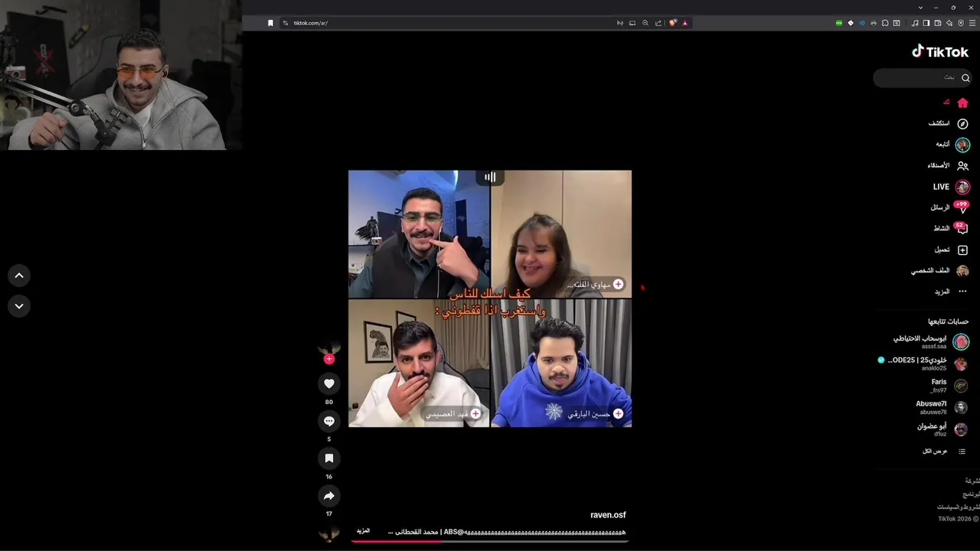The width and height of the screenshot is (980, 551).
Task: Open spinning sound disc at bottom
Action: (x=329, y=533)
